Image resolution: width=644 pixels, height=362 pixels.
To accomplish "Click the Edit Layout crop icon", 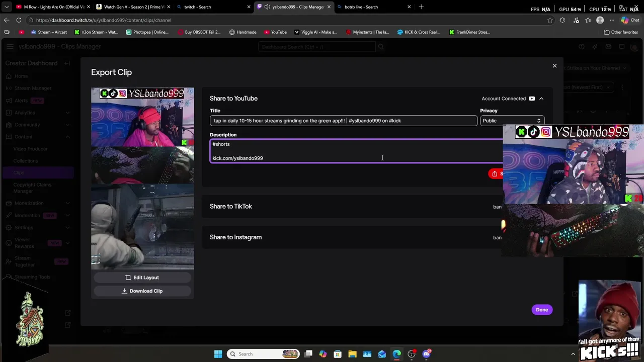I will tap(128, 278).
